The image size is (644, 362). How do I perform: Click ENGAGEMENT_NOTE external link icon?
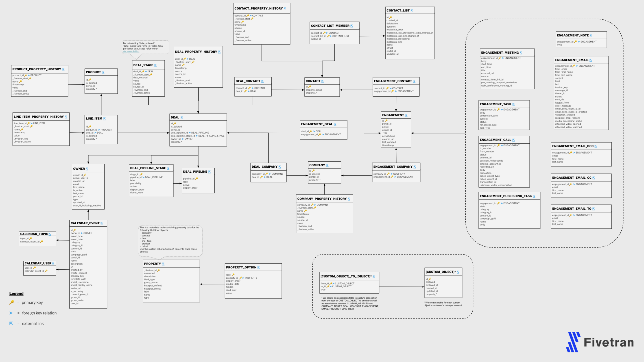point(591,36)
